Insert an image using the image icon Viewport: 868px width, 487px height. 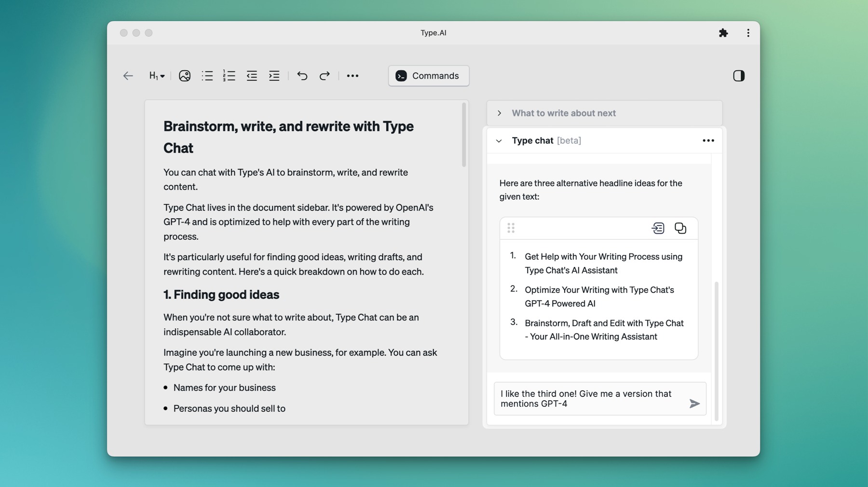(184, 76)
